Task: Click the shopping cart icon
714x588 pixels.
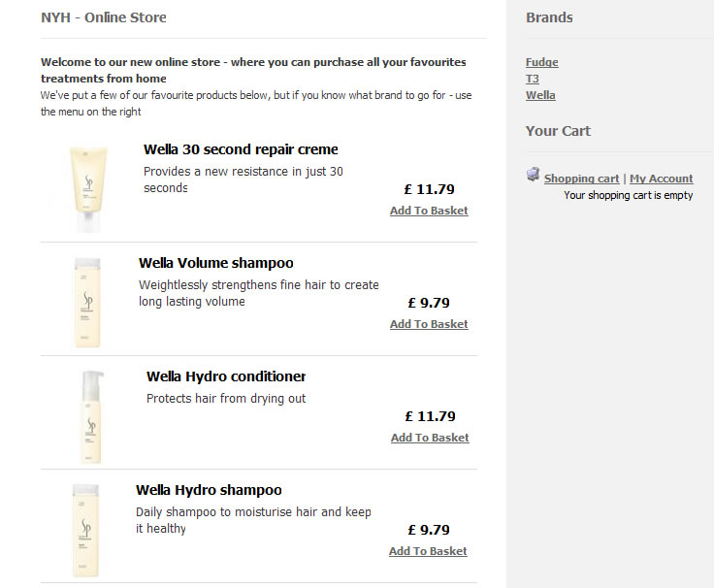Action: point(533,175)
